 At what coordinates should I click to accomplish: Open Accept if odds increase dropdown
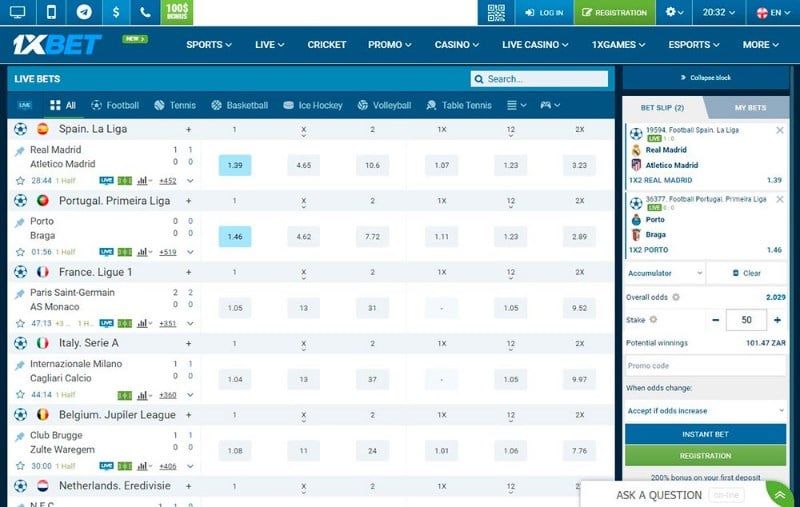[706, 411]
